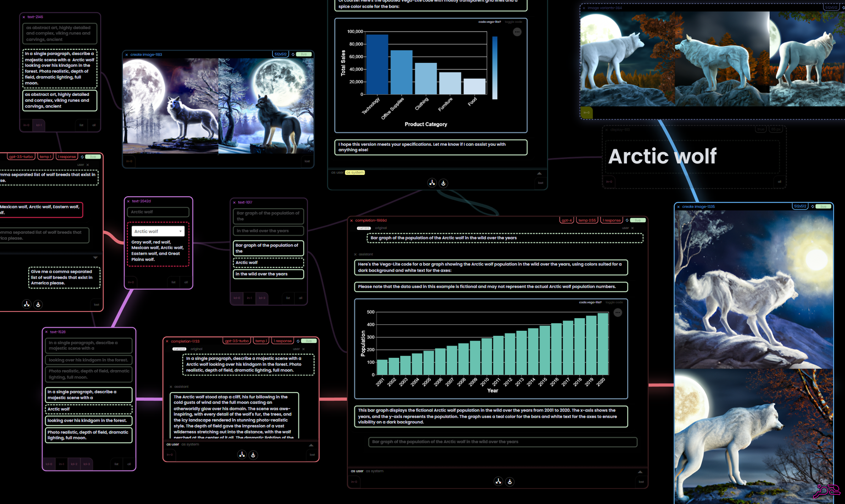Expand the gpt-4 model selector
Viewport: 845px width, 504px height.
[x=567, y=221]
